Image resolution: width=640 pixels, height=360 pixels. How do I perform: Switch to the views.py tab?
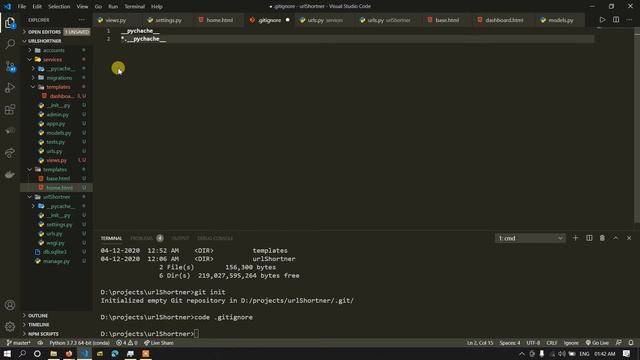pos(115,20)
